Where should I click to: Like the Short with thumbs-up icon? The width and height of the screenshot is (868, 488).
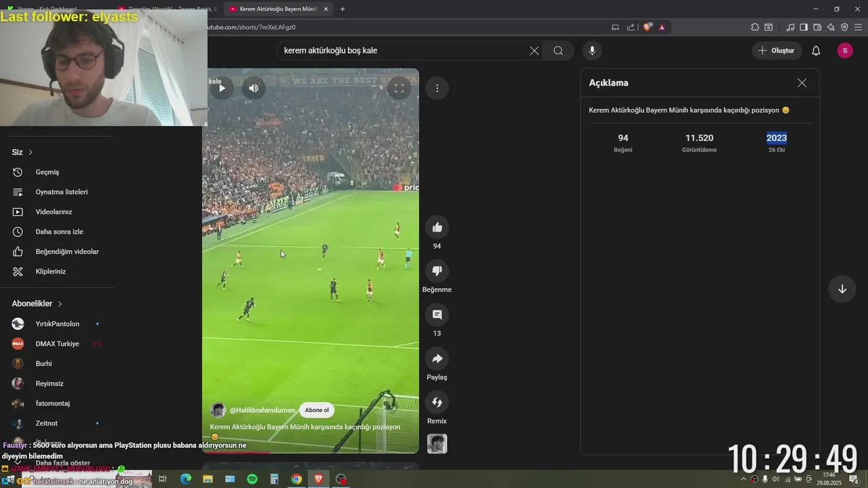[437, 227]
